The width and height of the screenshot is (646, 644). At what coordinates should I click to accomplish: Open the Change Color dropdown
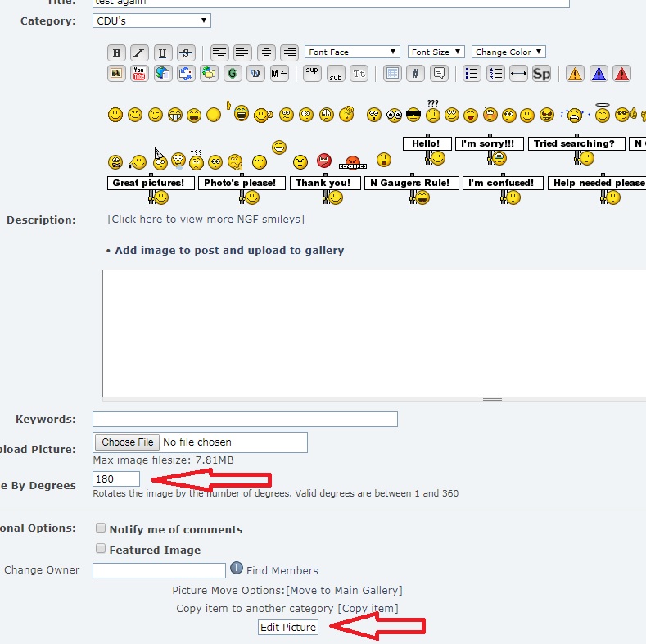(x=508, y=52)
